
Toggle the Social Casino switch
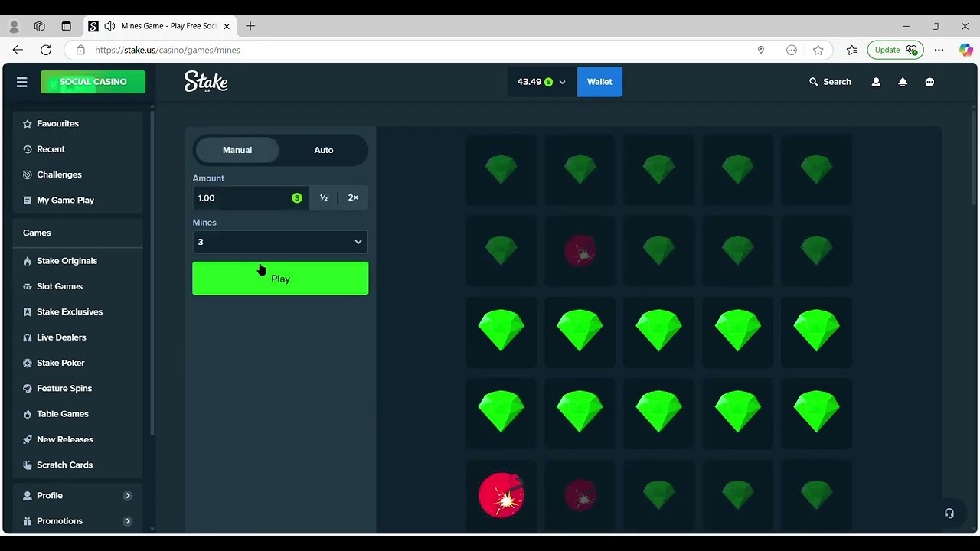(x=93, y=82)
